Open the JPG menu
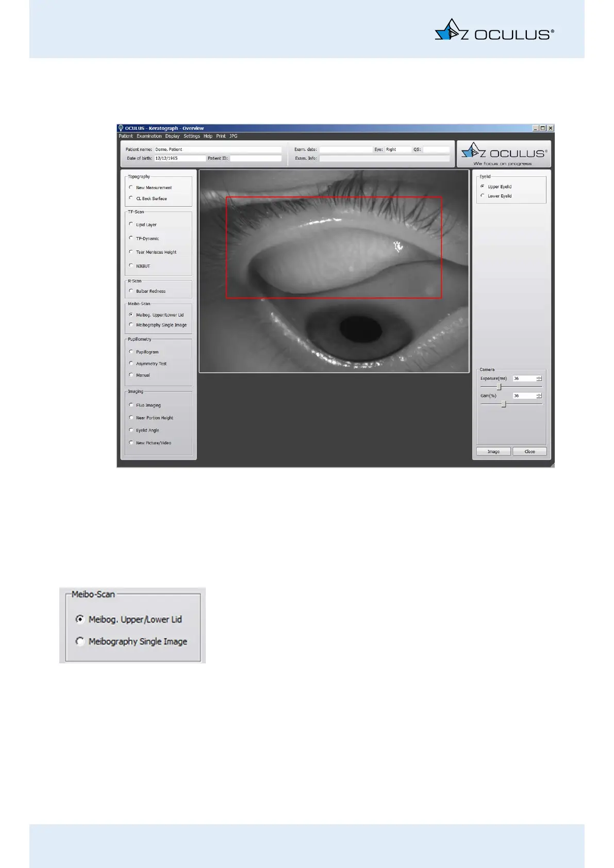 tap(233, 136)
